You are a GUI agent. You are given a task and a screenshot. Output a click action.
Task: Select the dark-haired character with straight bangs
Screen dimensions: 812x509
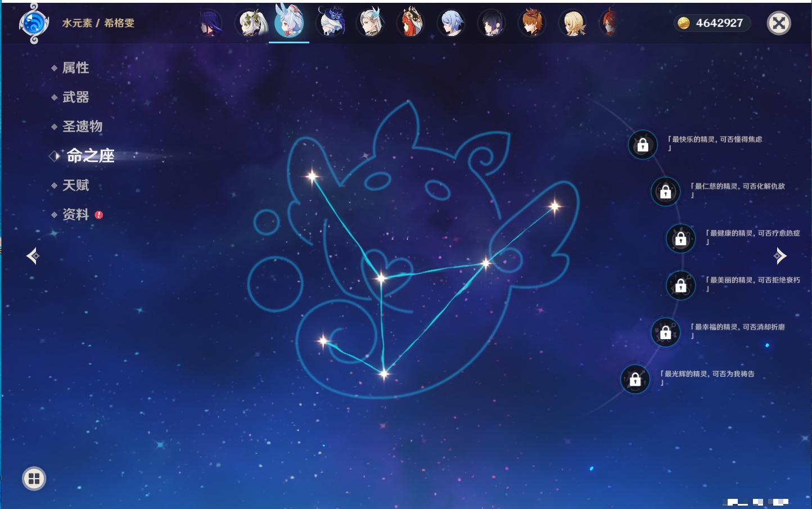tap(491, 23)
